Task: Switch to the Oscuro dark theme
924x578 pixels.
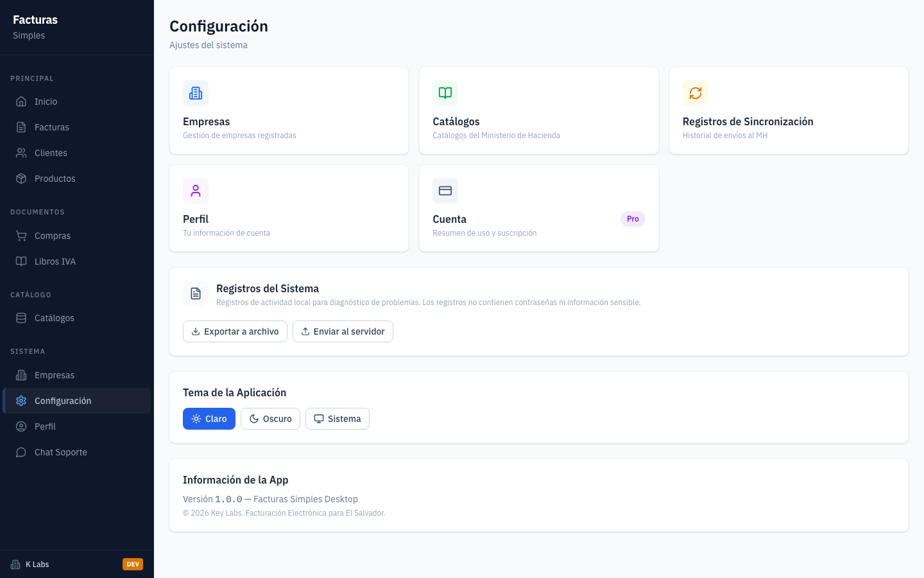Action: [270, 419]
